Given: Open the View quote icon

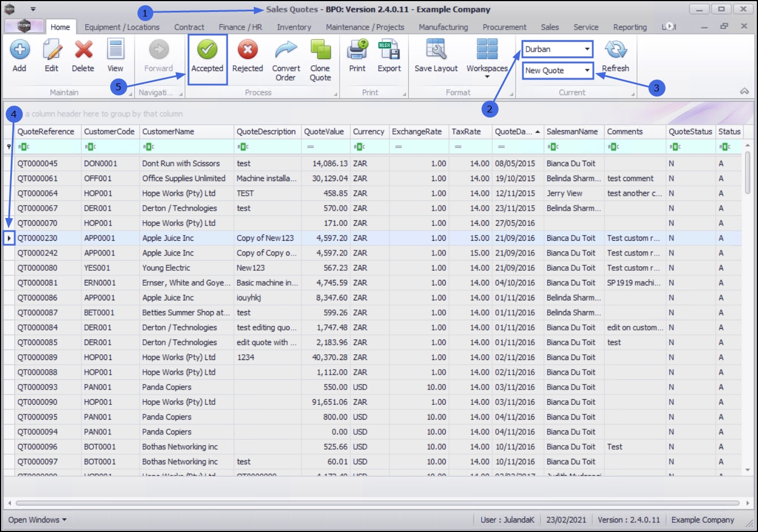Looking at the screenshot, I should click(x=115, y=50).
